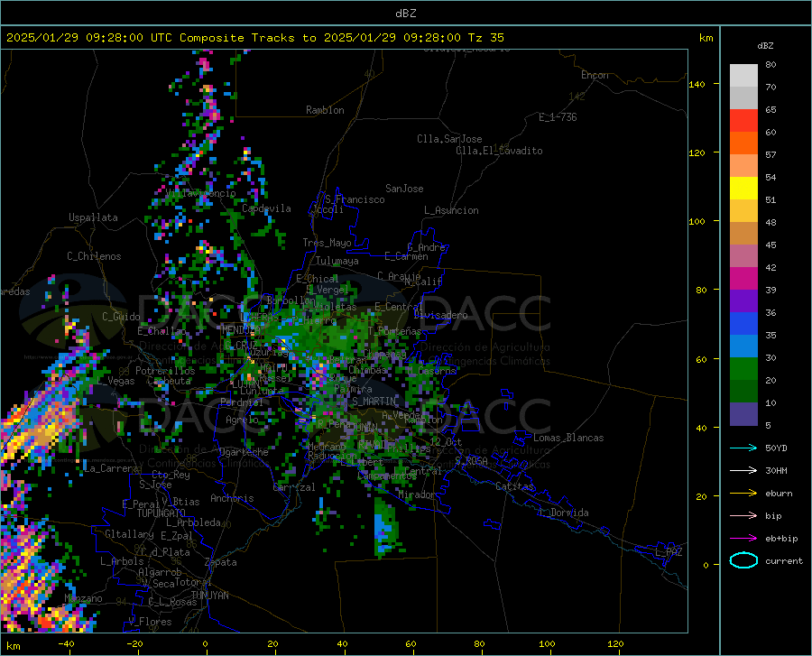Select the bright green 20-30 dBZ swatch

743,369
